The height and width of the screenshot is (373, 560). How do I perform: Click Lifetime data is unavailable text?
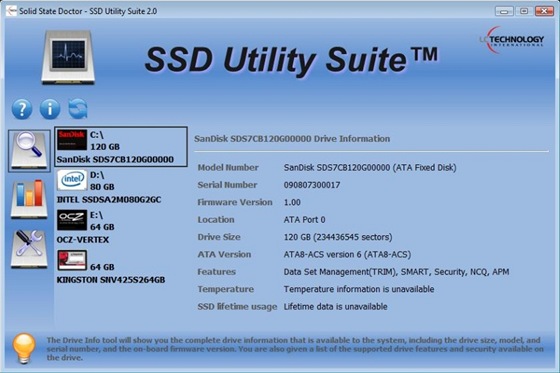coord(335,307)
